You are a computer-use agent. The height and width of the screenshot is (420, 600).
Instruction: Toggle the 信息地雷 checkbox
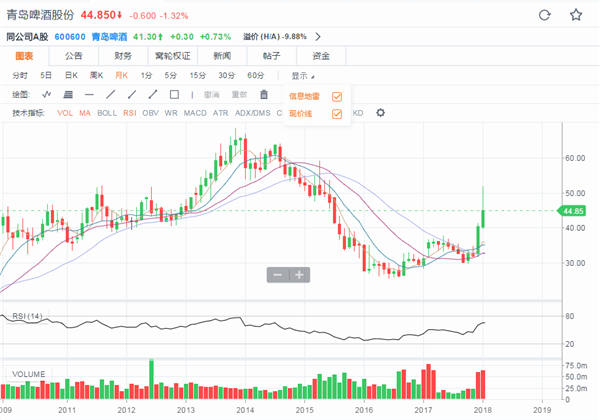pos(336,96)
